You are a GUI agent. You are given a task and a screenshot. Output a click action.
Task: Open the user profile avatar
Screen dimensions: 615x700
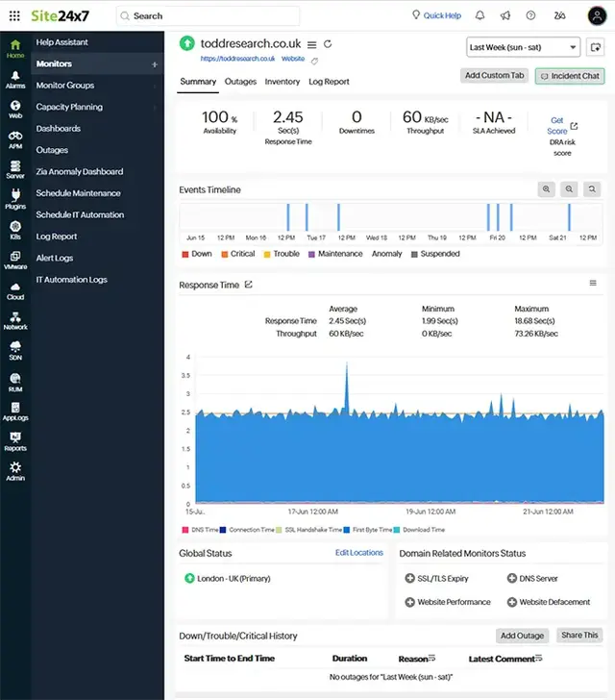coord(597,16)
